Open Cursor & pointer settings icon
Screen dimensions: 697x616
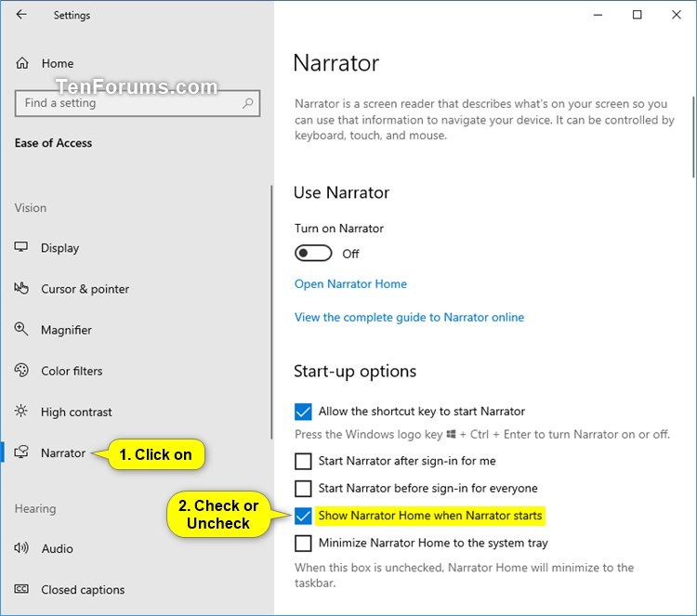click(20, 288)
